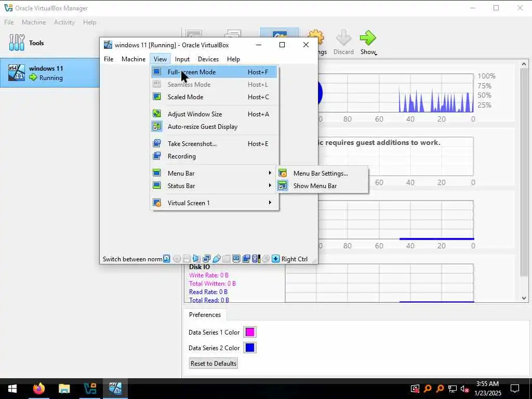Screen dimensions: 532x399
Task: Click display indicator in VM status bar
Action: (x=236, y=259)
